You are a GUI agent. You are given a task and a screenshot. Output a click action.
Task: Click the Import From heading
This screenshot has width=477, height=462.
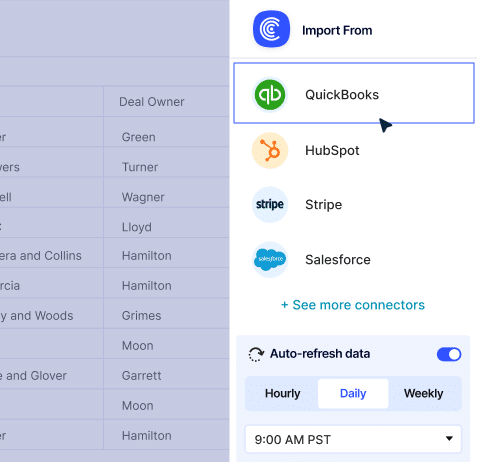(337, 30)
